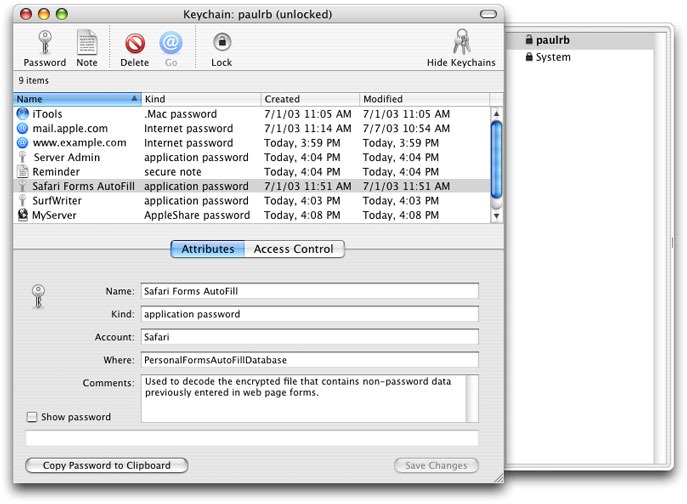This screenshot has width=687, height=504.
Task: Click the Hide Keychains icon
Action: click(x=460, y=43)
